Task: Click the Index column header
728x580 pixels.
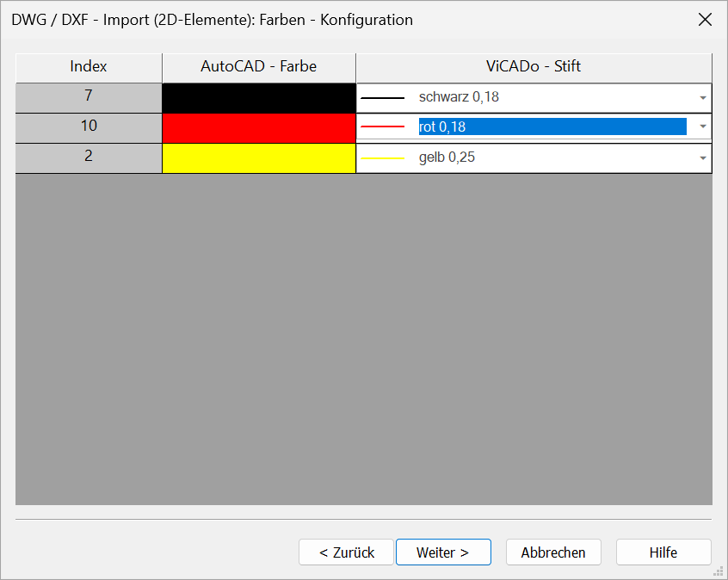Action: [x=89, y=68]
